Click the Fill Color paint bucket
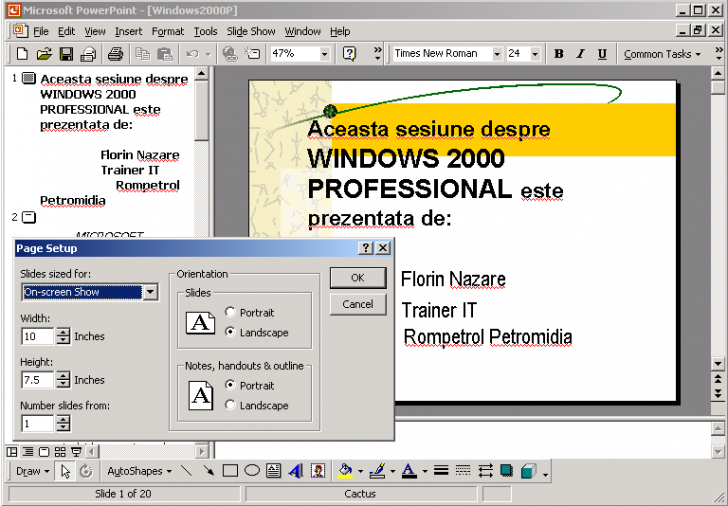This screenshot has width=728, height=506. 345,471
